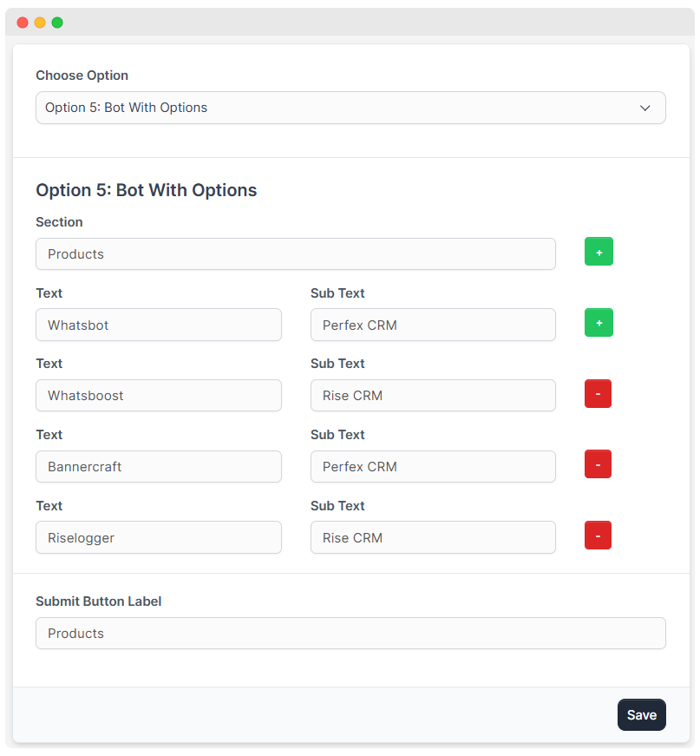Image resolution: width=700 pixels, height=756 pixels.
Task: Close the window with red button
Action: click(23, 23)
